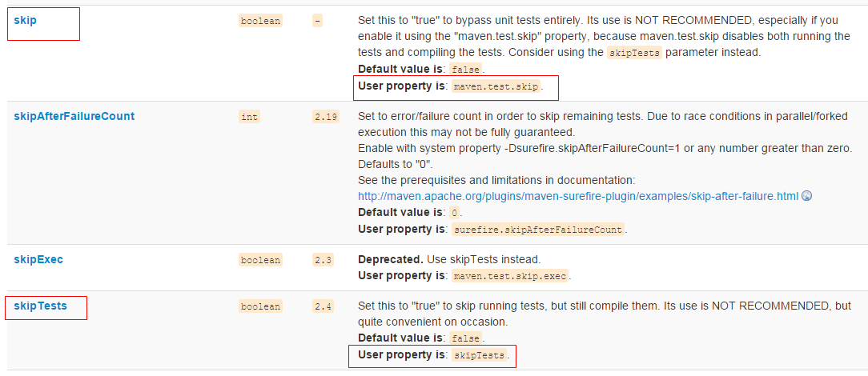Viewport: 868px width, 376px height.
Task: Select the maven.test.skip user property code
Action: (496, 87)
